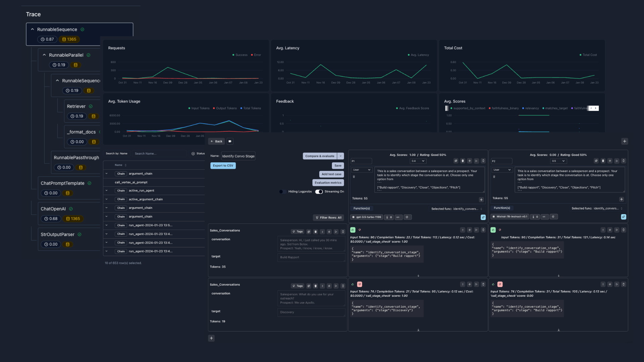Click the Add test case button
Screen dimensions: 644x362
[x=331, y=174]
